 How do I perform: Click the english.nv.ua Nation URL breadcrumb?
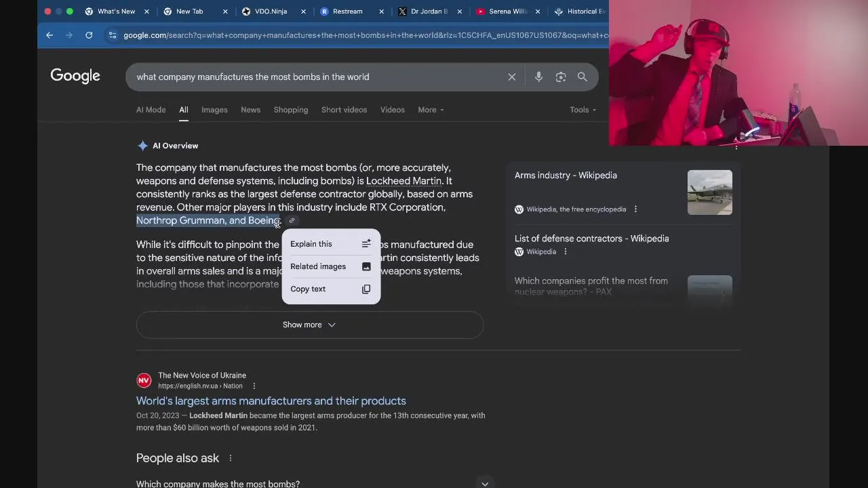200,386
